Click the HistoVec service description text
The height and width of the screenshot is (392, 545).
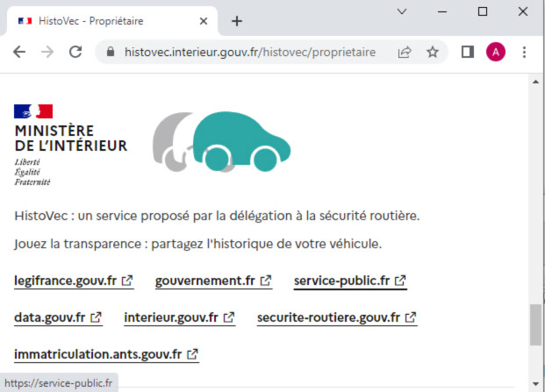pyautogui.click(x=218, y=216)
